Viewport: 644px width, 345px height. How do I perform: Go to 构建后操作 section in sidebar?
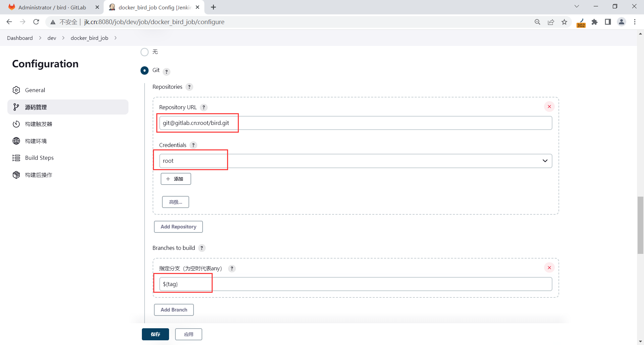(x=68, y=175)
